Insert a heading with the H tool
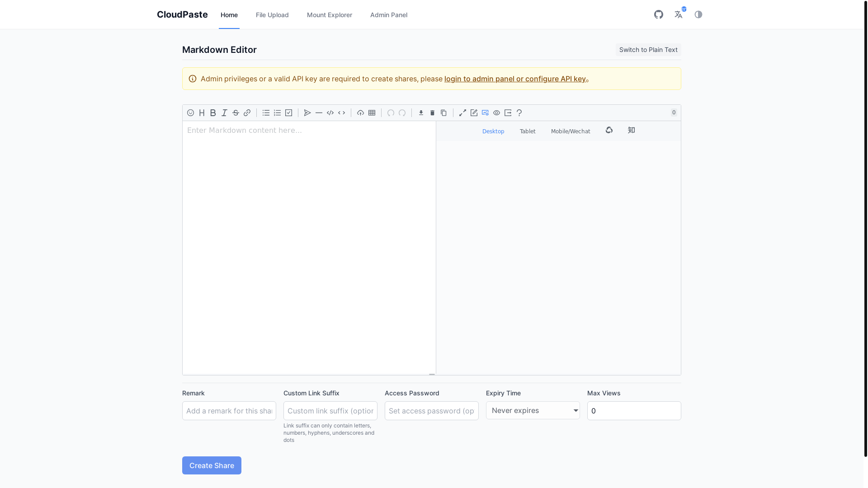The height and width of the screenshot is (488, 868). (202, 113)
